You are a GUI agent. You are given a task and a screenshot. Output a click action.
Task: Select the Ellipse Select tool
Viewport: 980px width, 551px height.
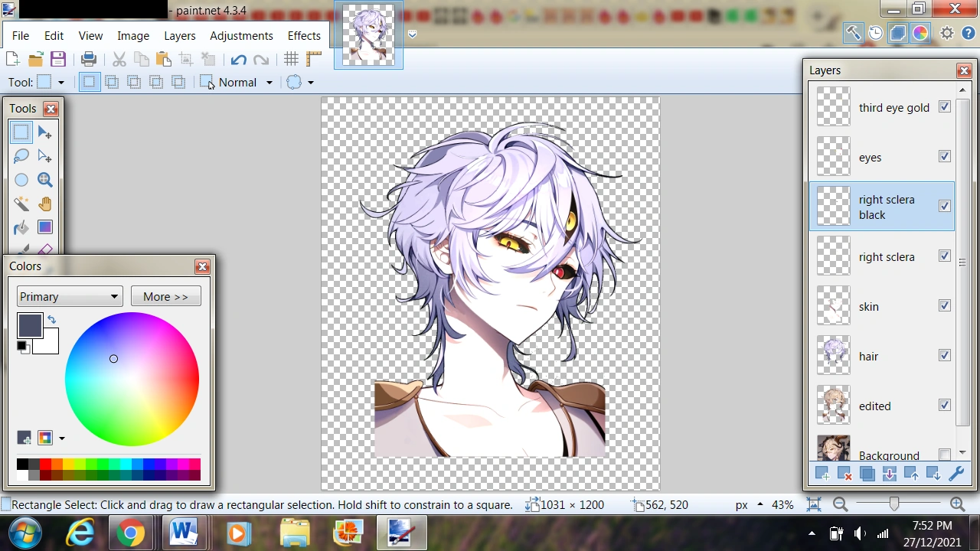click(21, 179)
